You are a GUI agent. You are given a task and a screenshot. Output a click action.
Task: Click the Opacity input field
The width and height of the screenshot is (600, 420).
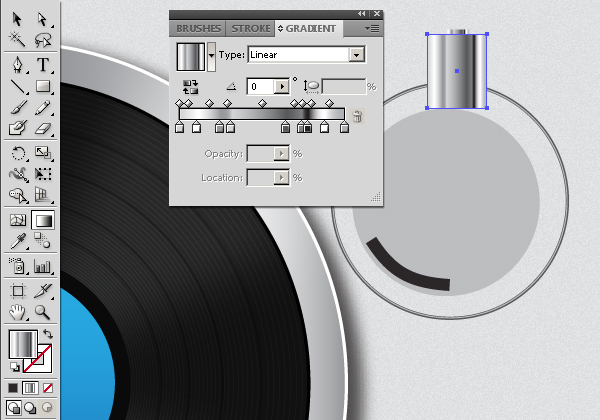click(261, 154)
